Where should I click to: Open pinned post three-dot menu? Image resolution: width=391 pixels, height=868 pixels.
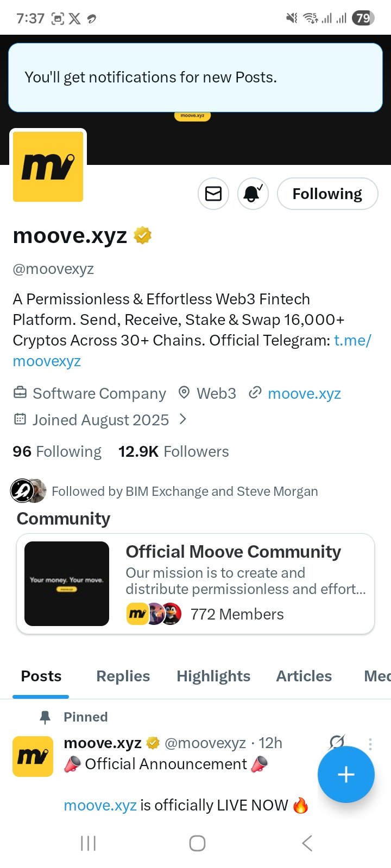pyautogui.click(x=370, y=744)
